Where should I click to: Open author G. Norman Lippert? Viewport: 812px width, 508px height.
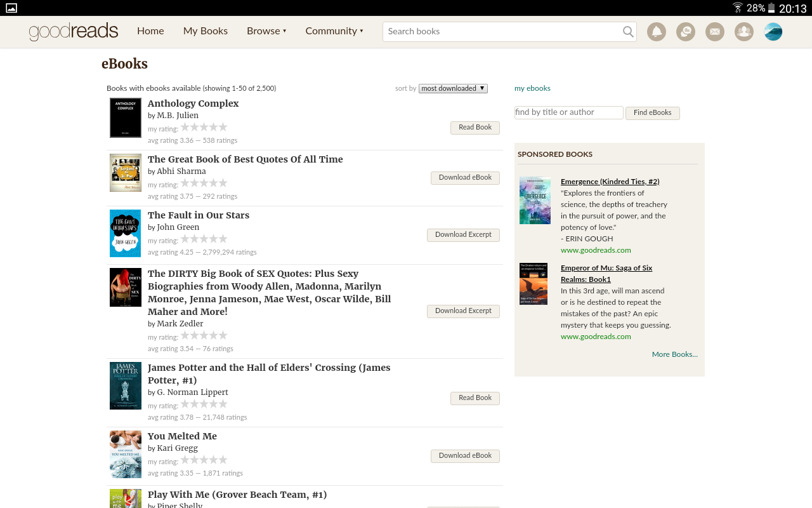pyautogui.click(x=193, y=392)
